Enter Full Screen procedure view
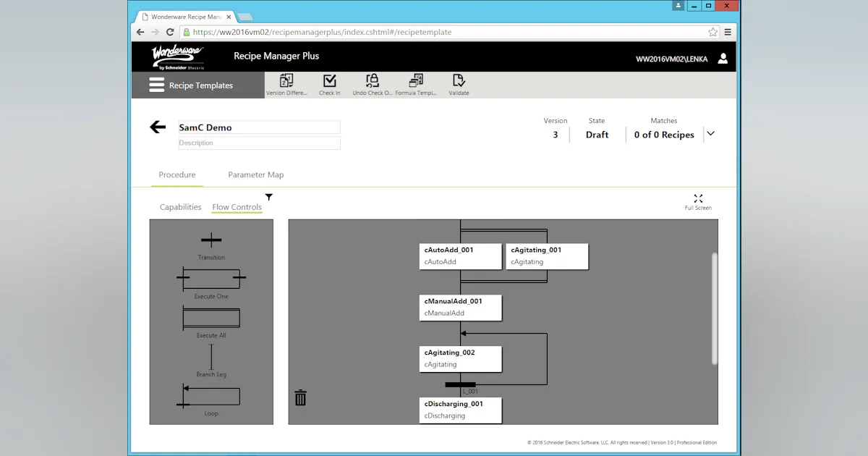 point(698,202)
